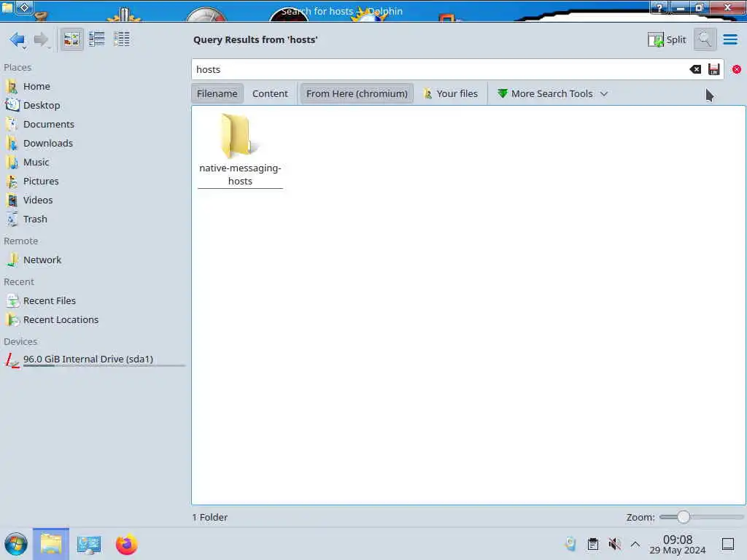Toggle Filename search mode

coord(217,94)
